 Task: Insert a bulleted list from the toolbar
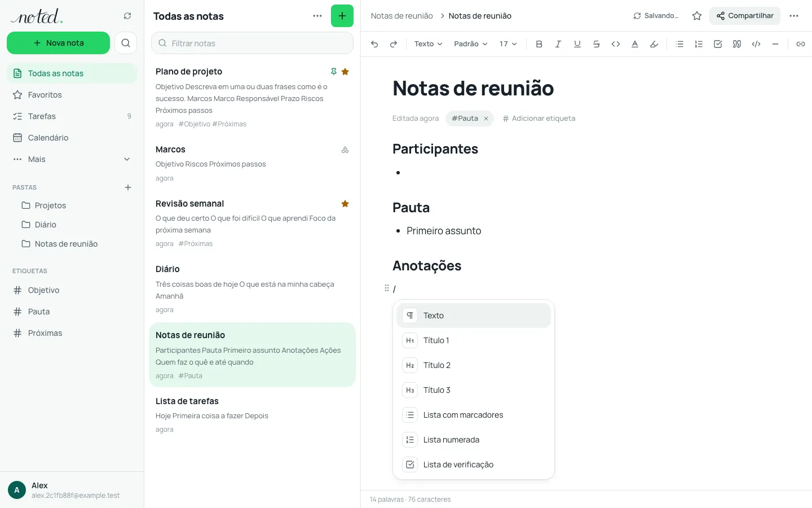pyautogui.click(x=679, y=44)
